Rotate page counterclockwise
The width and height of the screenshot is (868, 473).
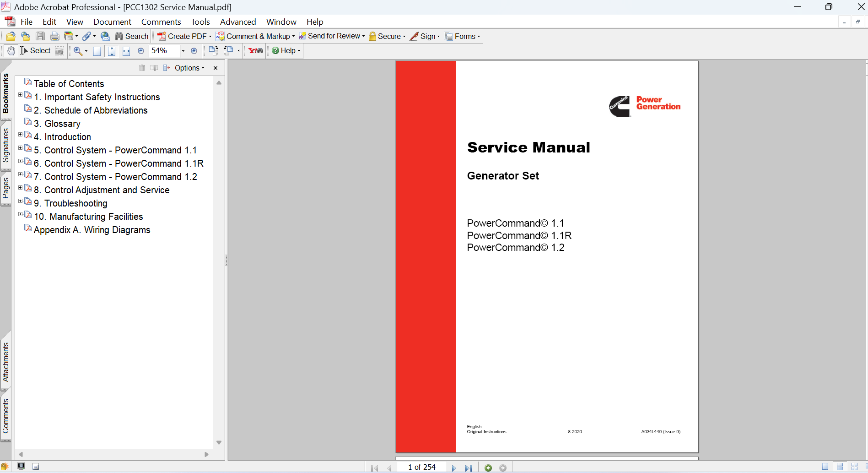228,51
